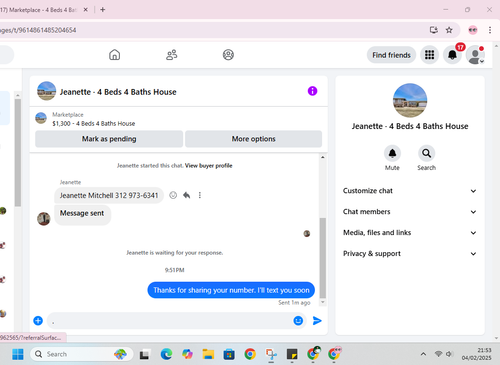This screenshot has height=365, width=500.
Task: Click the Message sent bubble
Action: pos(82,215)
